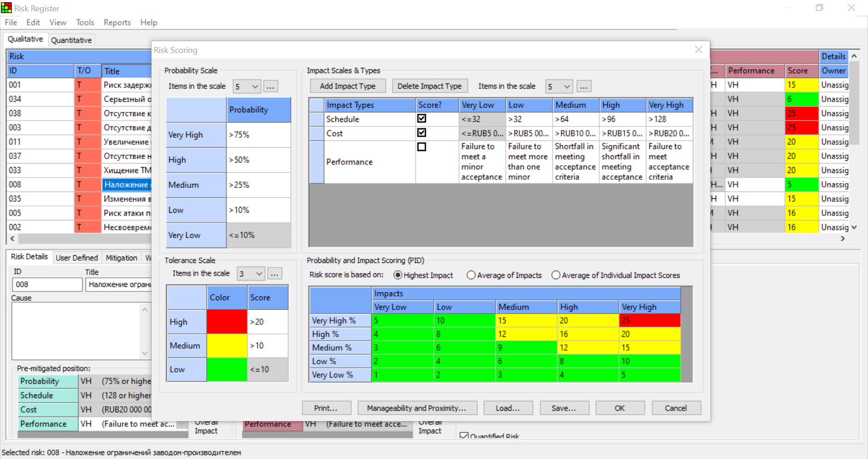Screen dimensions: 868x459
Task: Open Impact Scales ellipsis options button
Action: [584, 87]
